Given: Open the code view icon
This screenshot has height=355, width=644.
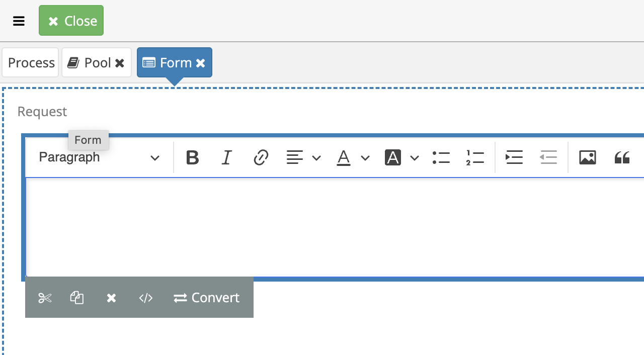Looking at the screenshot, I should (x=146, y=298).
